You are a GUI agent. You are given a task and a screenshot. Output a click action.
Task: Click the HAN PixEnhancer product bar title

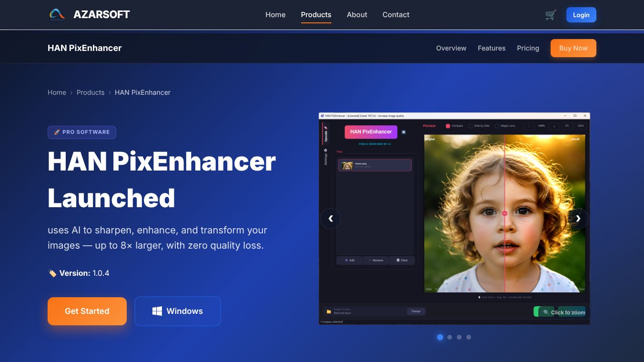85,48
